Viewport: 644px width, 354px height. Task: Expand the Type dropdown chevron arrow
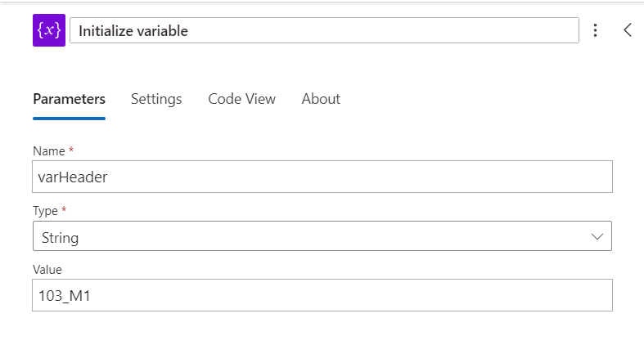tap(597, 236)
